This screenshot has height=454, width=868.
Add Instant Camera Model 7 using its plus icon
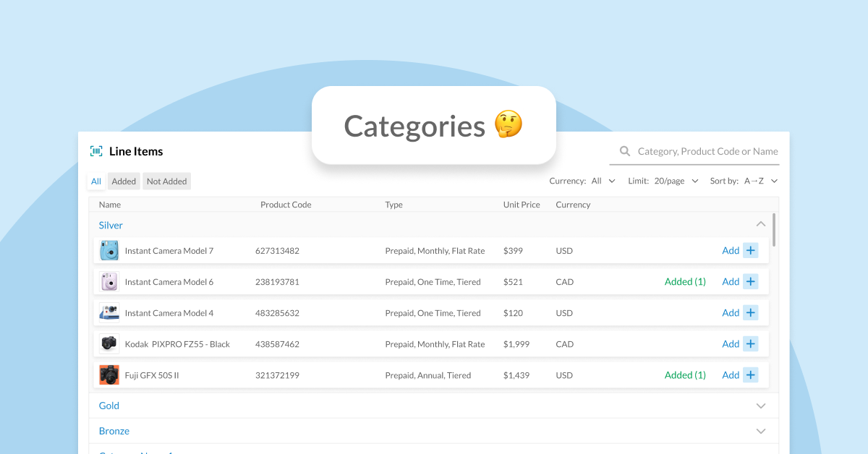[751, 250]
